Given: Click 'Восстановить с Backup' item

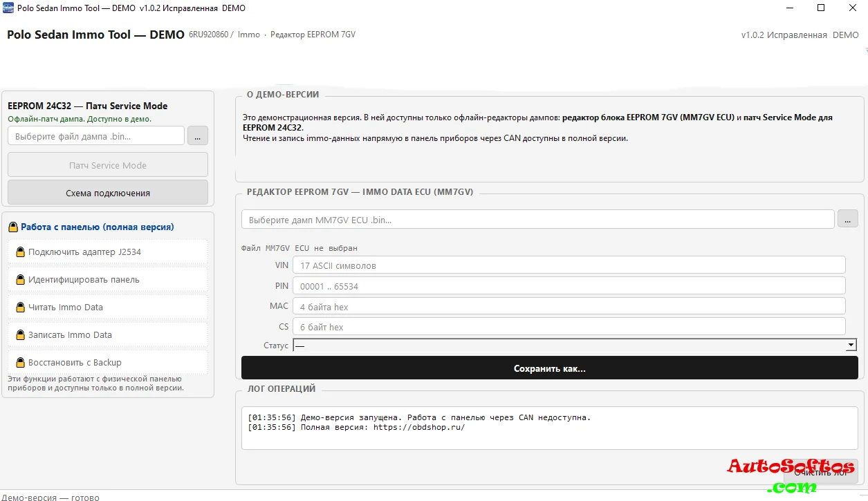Looking at the screenshot, I should 108,363.
